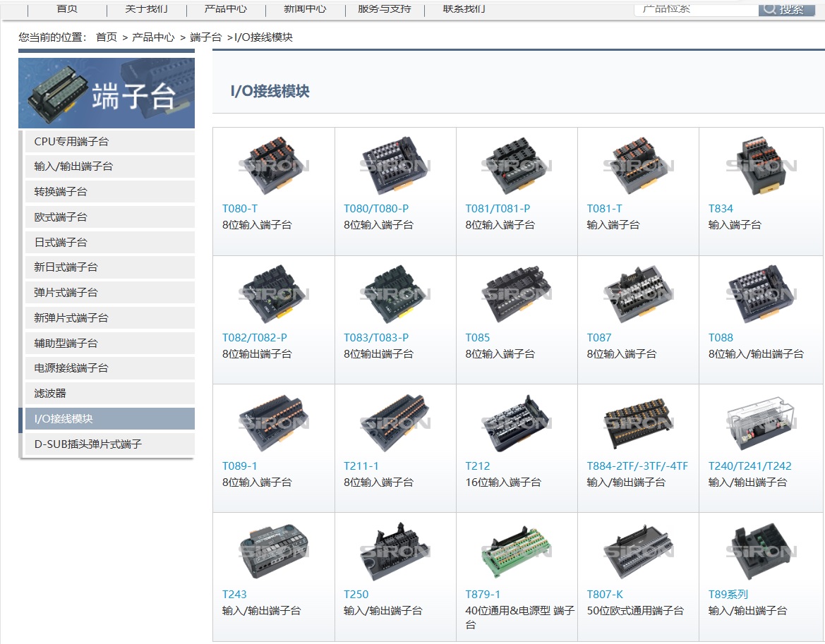This screenshot has height=644, width=825.
Task: Open the T834 terminal block thumbnail
Action: tap(761, 166)
